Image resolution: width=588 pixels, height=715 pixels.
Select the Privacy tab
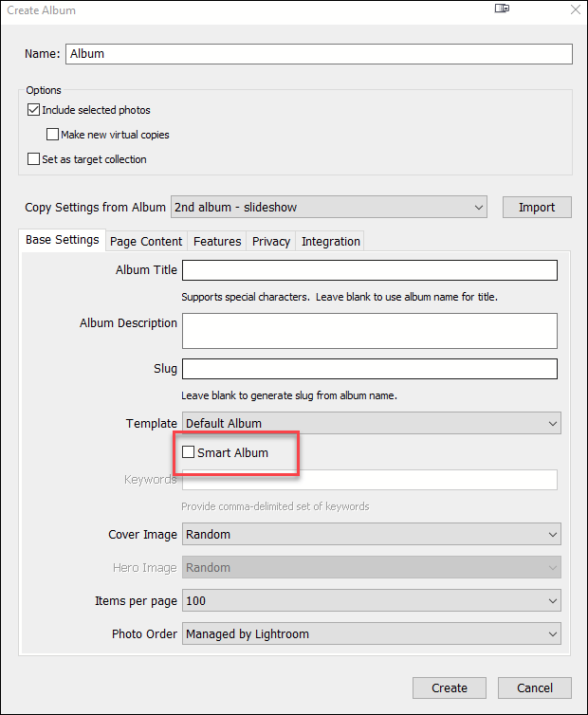271,241
